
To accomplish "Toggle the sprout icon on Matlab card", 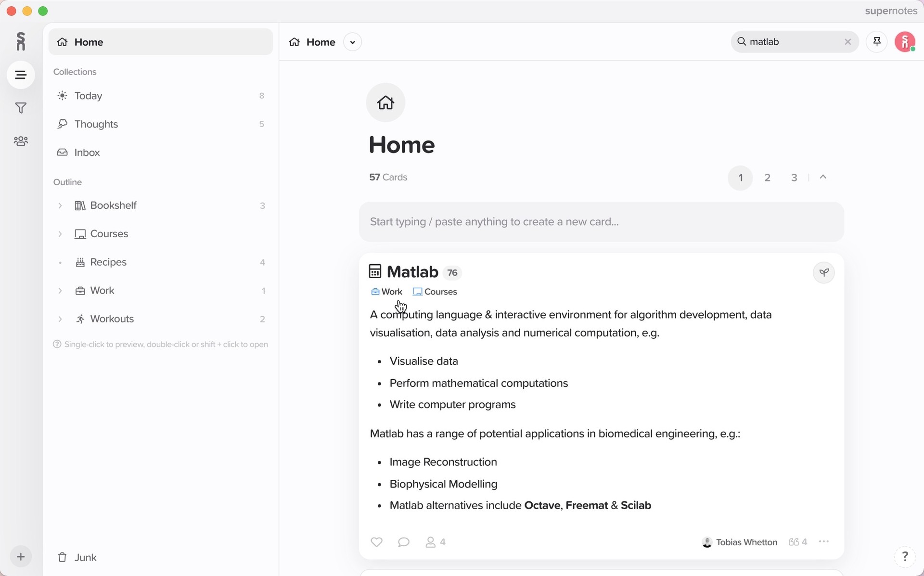I will 824,272.
